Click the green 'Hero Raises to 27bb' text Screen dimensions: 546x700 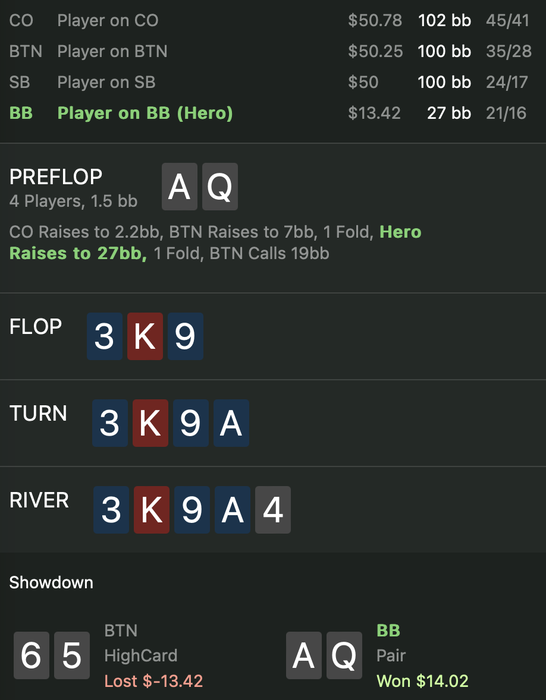coord(215,242)
